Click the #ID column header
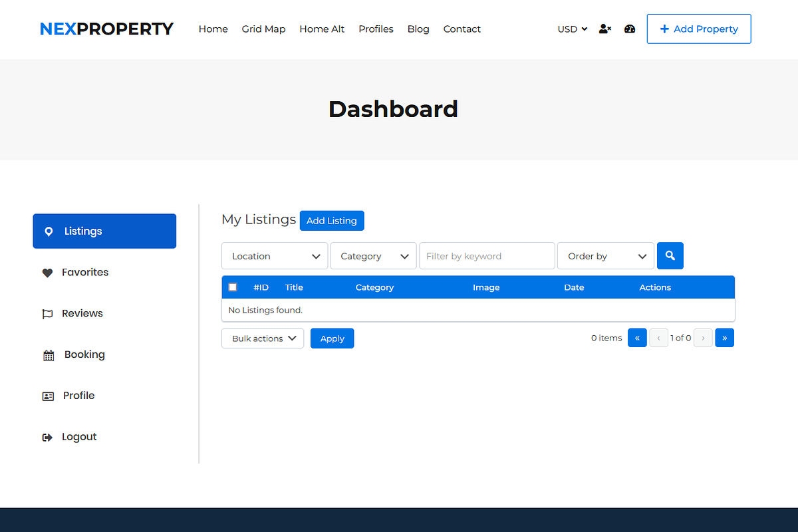798x532 pixels. pyautogui.click(x=261, y=287)
